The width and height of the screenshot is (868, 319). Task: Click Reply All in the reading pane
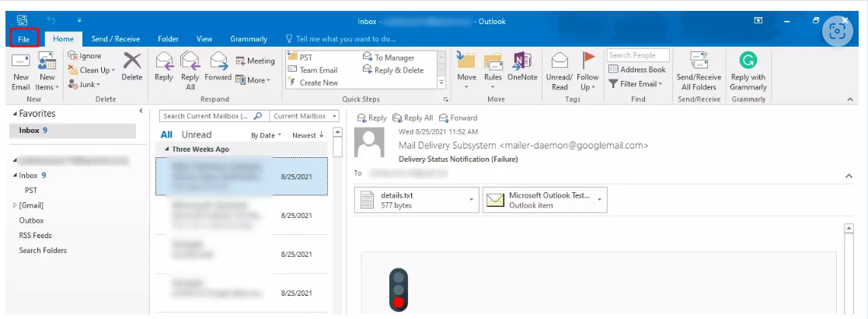(x=413, y=118)
